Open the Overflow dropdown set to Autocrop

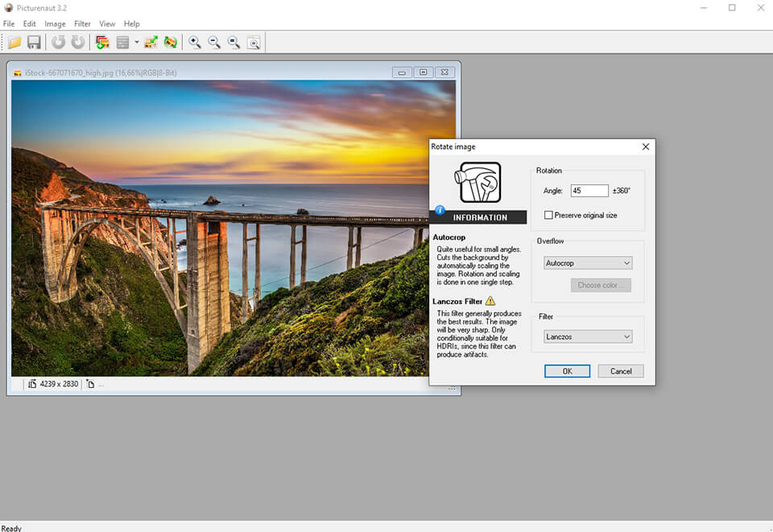[588, 262]
